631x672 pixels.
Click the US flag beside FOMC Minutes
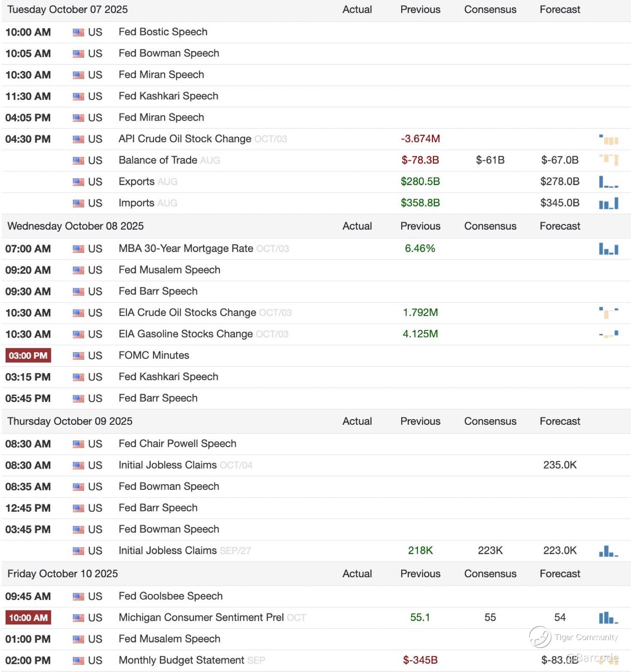click(x=78, y=356)
